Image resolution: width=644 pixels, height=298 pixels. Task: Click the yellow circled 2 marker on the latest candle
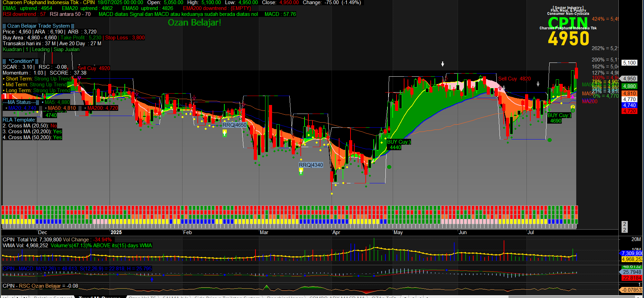(x=573, y=108)
